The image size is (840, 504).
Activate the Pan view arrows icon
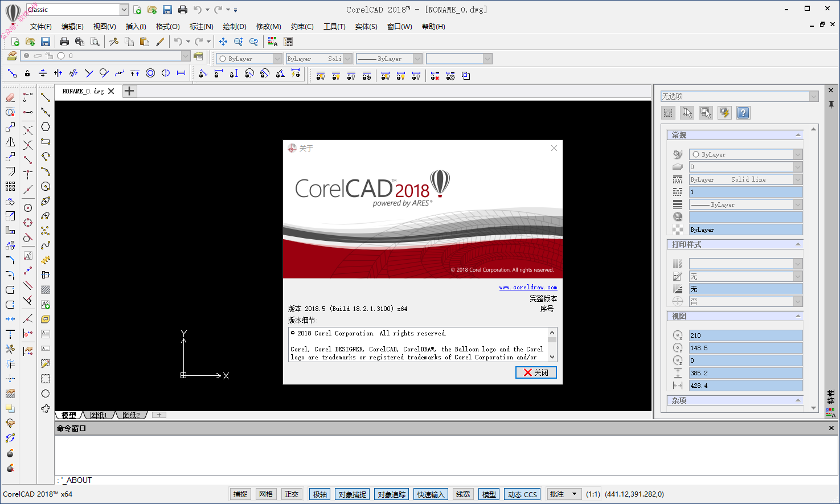pyautogui.click(x=223, y=42)
